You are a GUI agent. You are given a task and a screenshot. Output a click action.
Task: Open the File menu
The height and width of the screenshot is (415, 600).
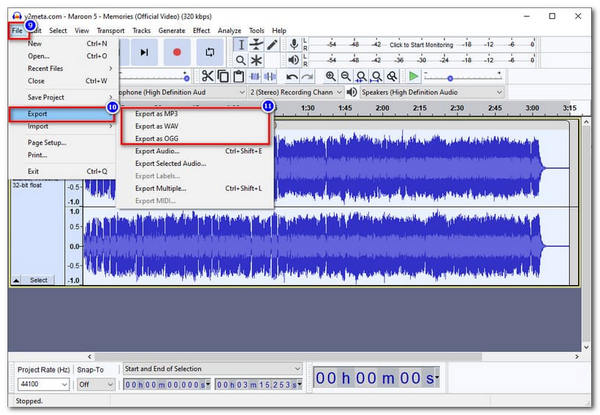17,30
